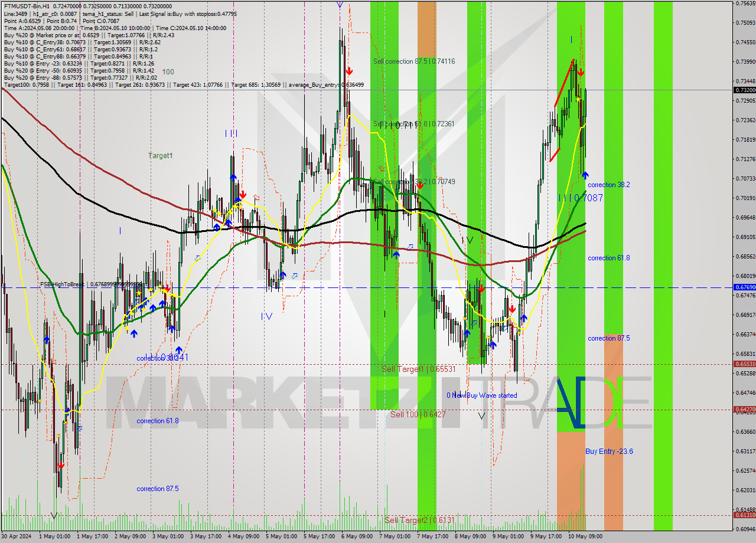Click the 'Sell correction 38.2 | 0.70749' label
This screenshot has width=756, height=543.
(414, 182)
